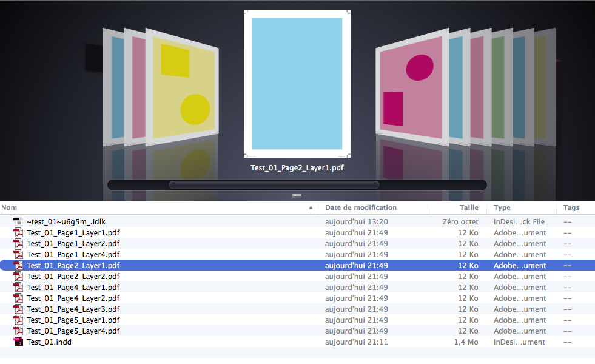Click PDF icon of Test_01_Page5_Layer1.pdf

18,320
